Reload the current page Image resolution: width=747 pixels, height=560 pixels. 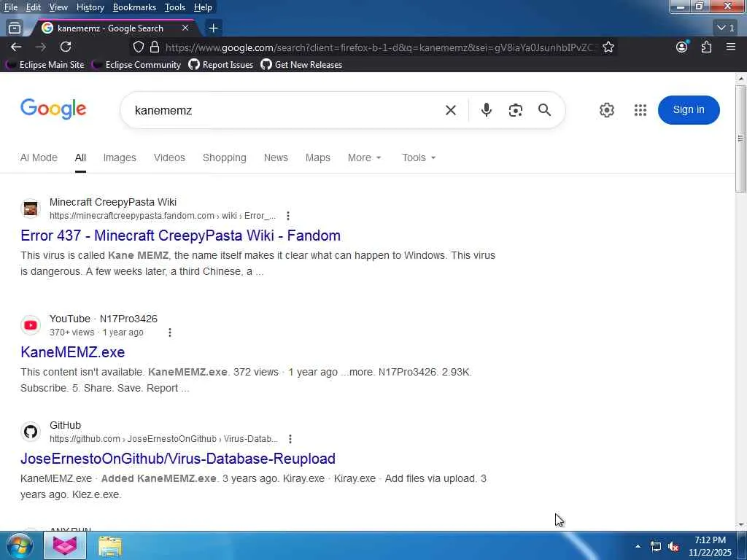click(66, 47)
